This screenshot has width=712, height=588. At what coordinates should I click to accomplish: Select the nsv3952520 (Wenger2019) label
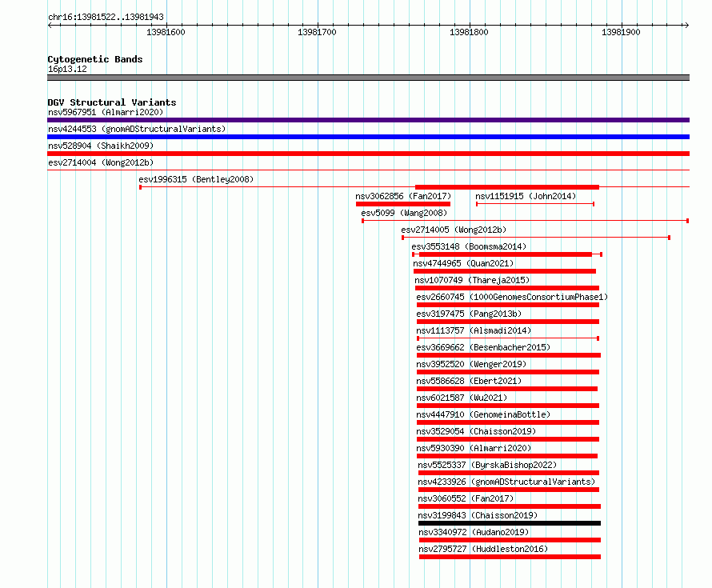click(471, 364)
